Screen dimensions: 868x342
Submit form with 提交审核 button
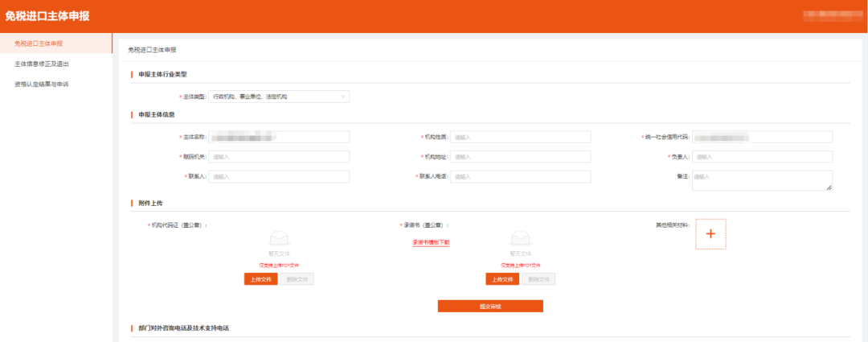pyautogui.click(x=490, y=306)
